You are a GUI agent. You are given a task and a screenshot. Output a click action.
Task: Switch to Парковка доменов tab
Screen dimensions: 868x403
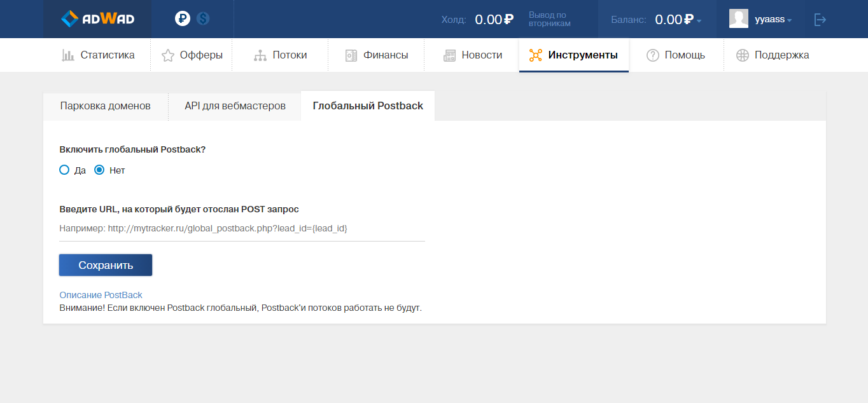coord(106,106)
